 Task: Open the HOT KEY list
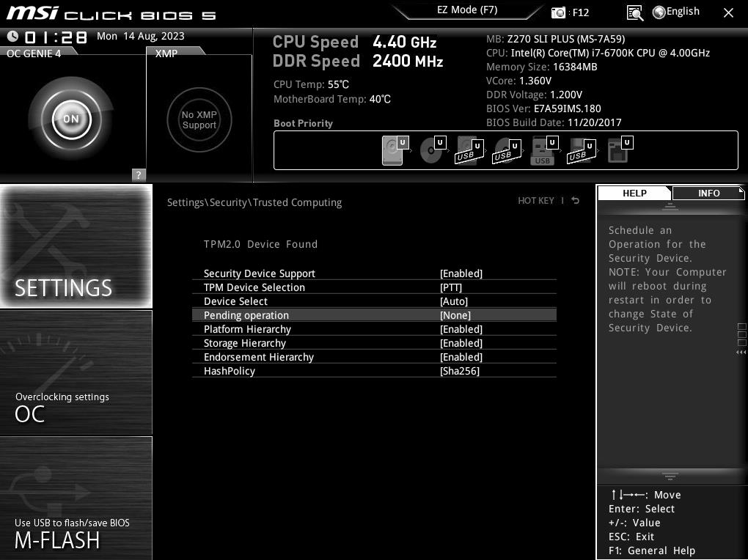click(536, 201)
